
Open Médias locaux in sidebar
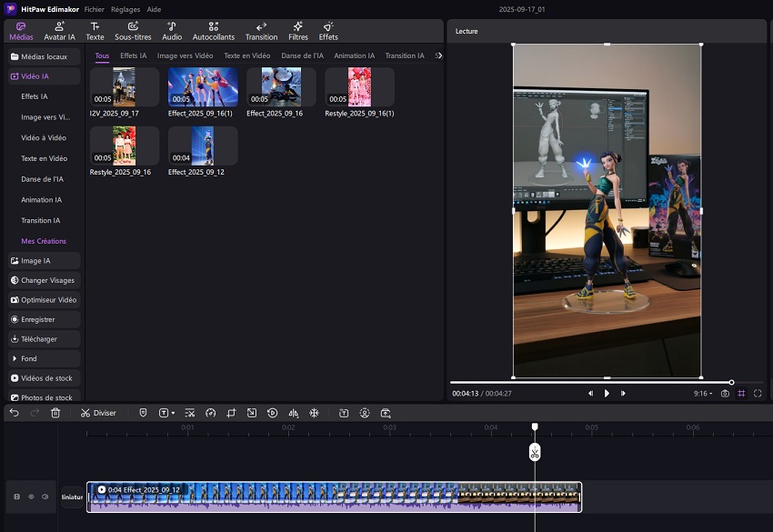[x=44, y=56]
